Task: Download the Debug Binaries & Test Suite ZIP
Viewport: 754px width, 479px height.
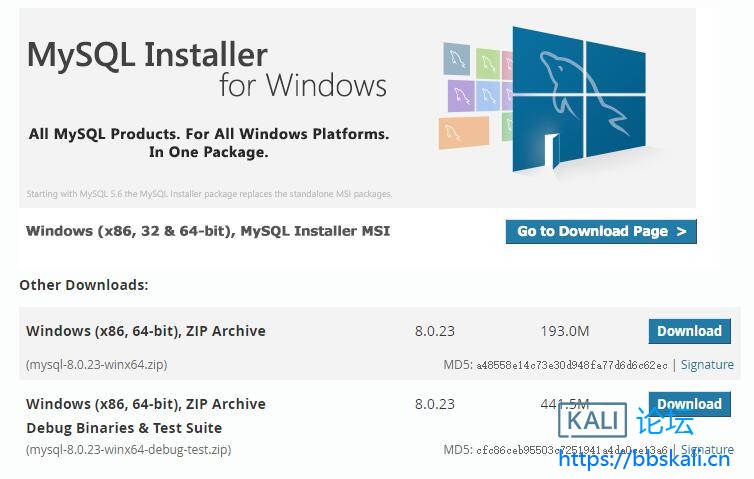Action: click(689, 404)
